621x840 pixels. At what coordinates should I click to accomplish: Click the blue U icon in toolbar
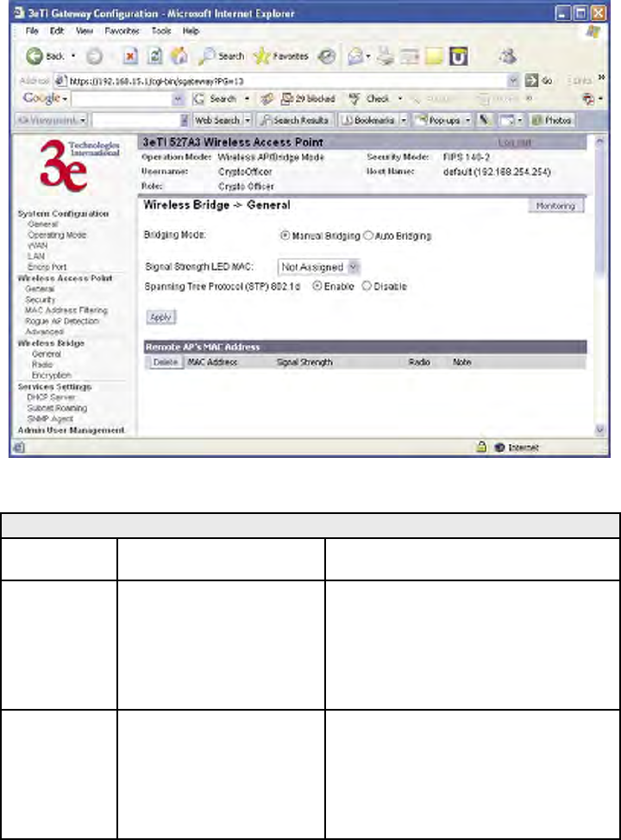458,56
